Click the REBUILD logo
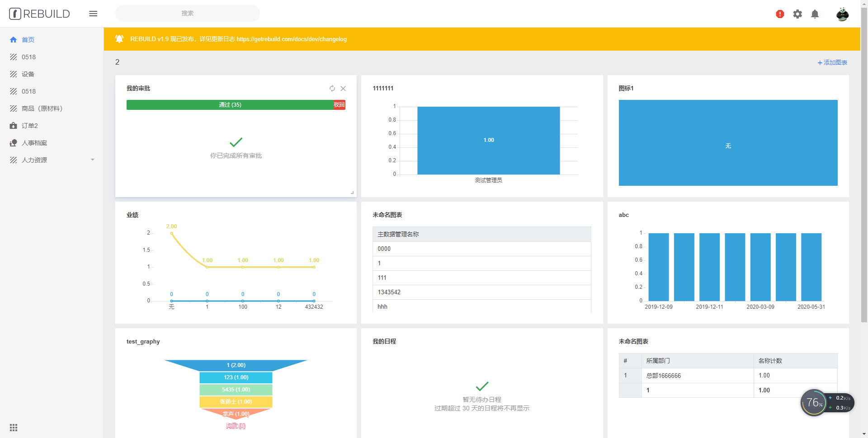 [x=40, y=14]
